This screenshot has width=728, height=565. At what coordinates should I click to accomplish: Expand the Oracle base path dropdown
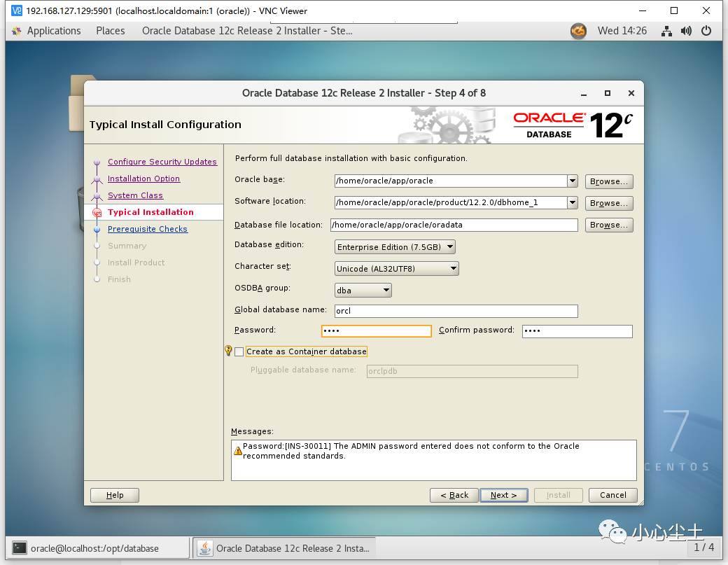573,181
